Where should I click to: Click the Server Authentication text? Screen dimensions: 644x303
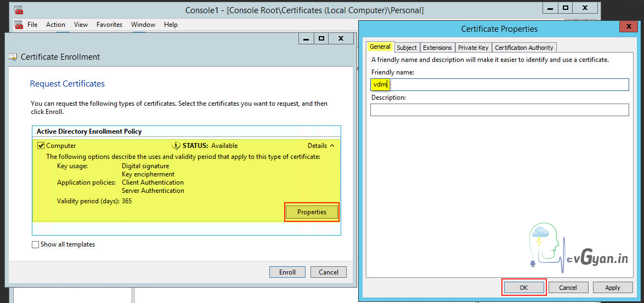click(x=153, y=191)
